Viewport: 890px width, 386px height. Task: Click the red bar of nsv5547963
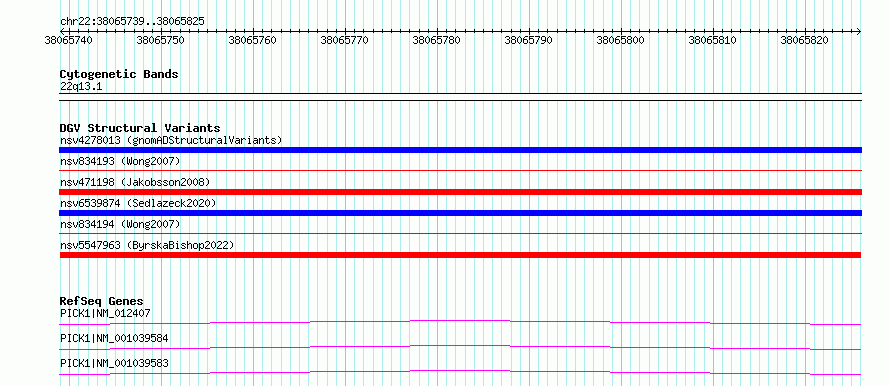pos(460,255)
